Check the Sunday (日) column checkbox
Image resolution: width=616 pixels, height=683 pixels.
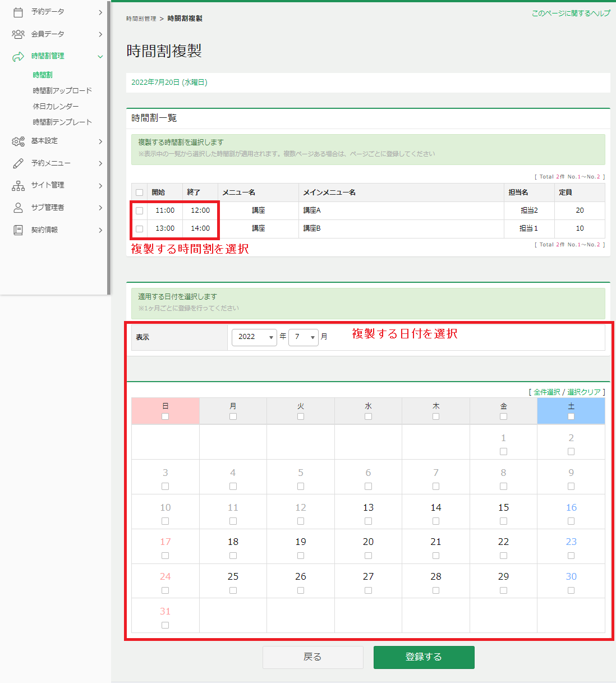pyautogui.click(x=165, y=416)
